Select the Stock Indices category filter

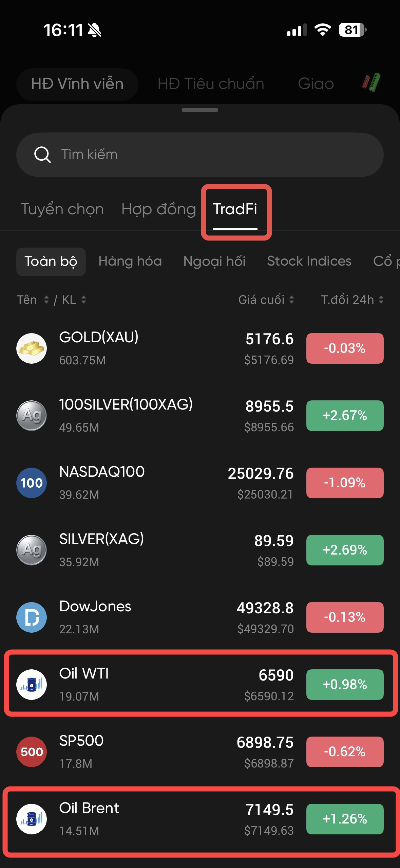click(x=309, y=261)
